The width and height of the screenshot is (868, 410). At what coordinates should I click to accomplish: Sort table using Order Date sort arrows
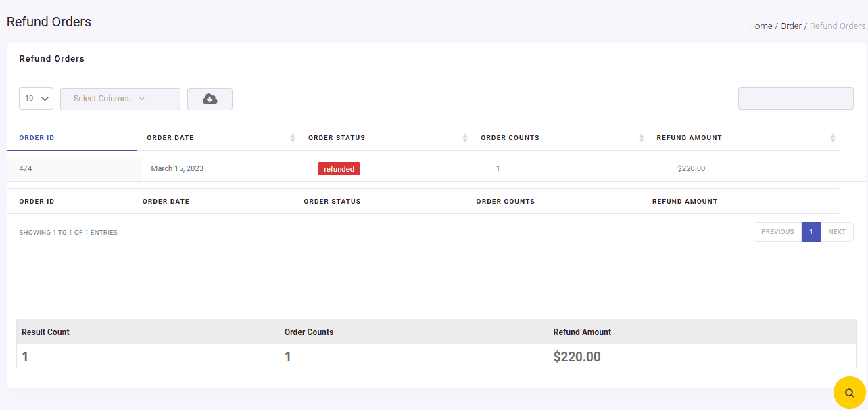click(x=293, y=137)
